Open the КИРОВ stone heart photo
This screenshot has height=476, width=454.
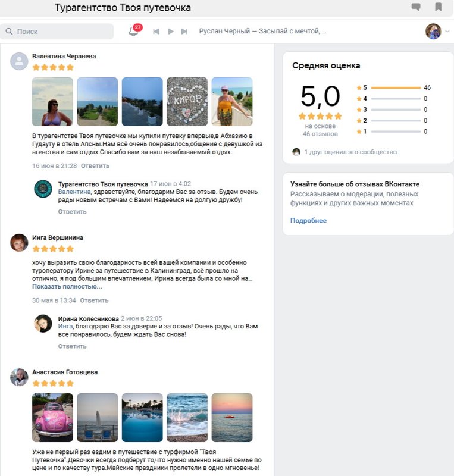click(x=187, y=102)
